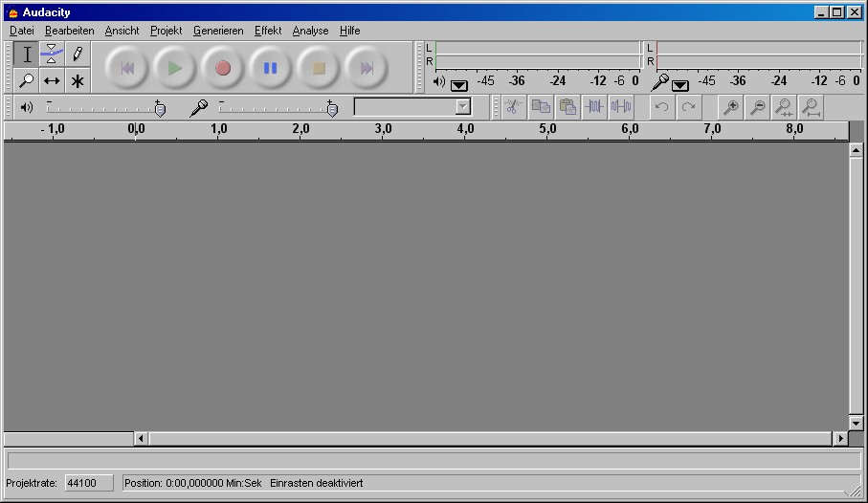Viewport: 868px width, 503px height.
Task: Open the input source combo box
Action: 412,107
